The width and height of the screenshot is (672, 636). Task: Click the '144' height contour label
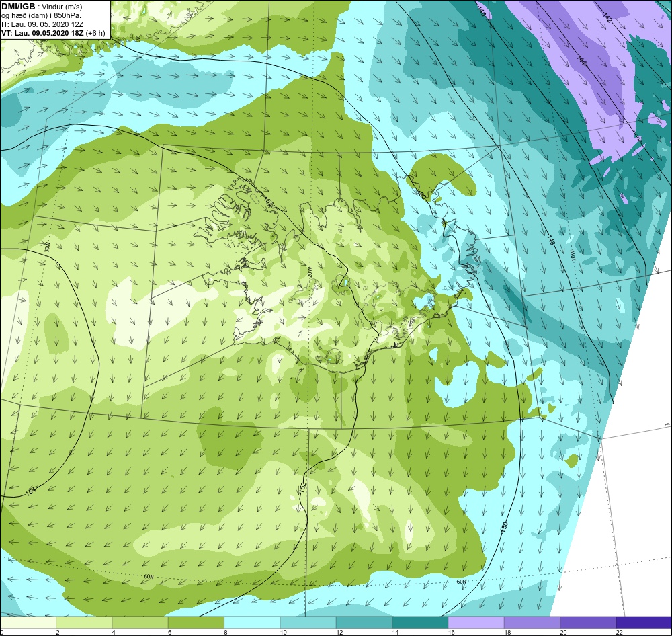[x=581, y=61]
